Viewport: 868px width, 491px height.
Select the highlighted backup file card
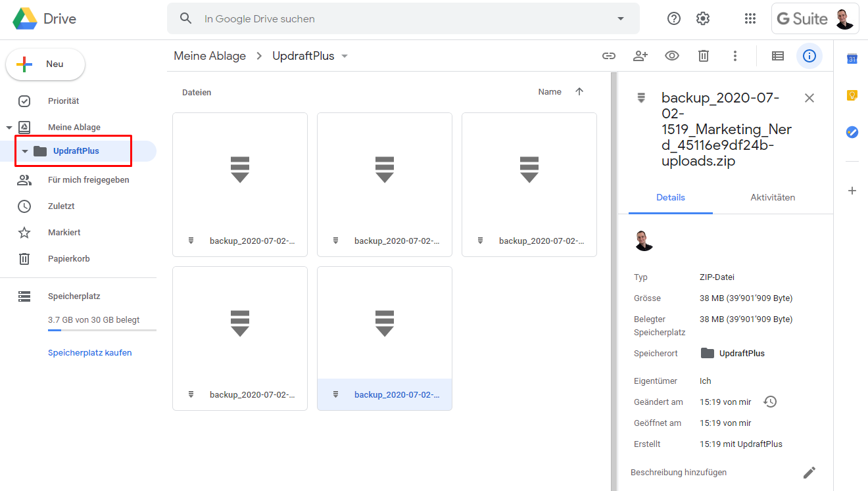click(x=385, y=339)
